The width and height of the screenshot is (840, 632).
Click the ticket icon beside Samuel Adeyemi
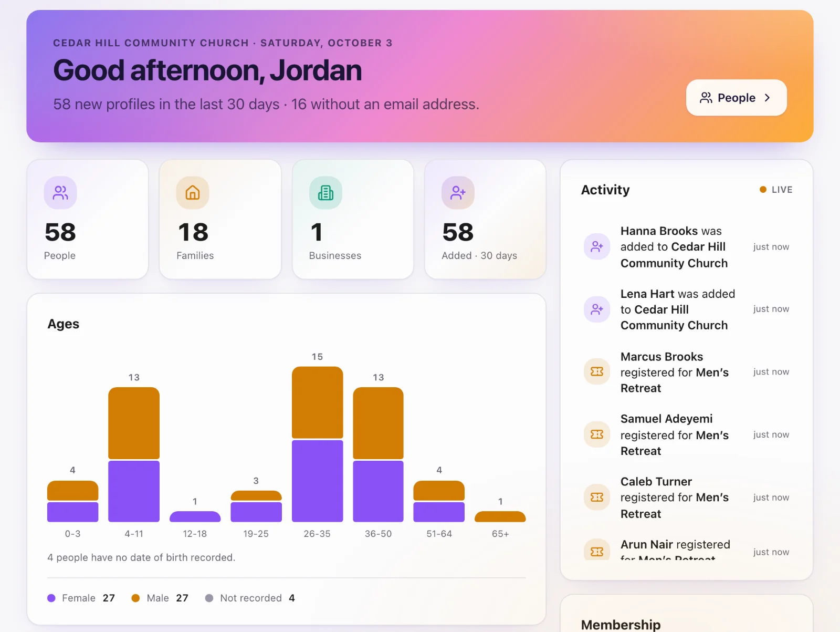coord(597,434)
